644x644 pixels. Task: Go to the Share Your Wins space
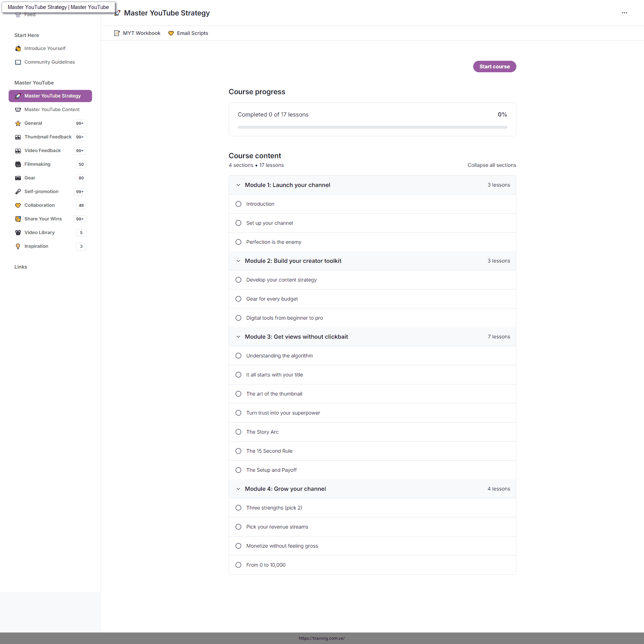(43, 219)
